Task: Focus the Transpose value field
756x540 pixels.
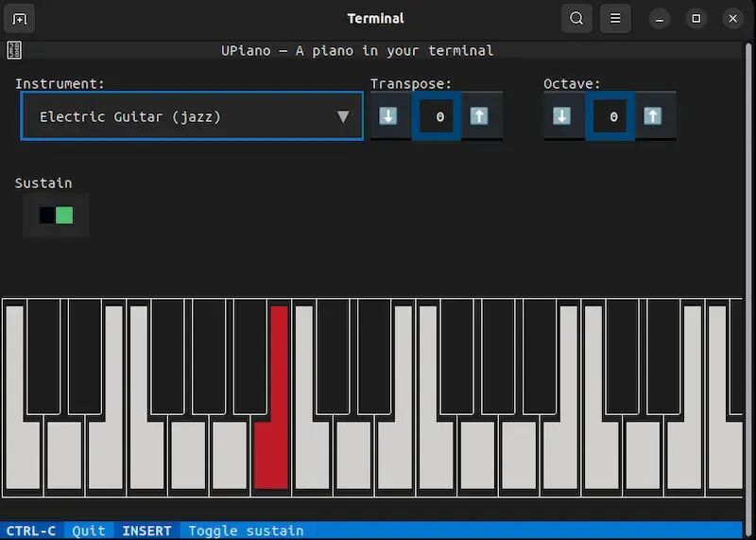Action: (437, 116)
